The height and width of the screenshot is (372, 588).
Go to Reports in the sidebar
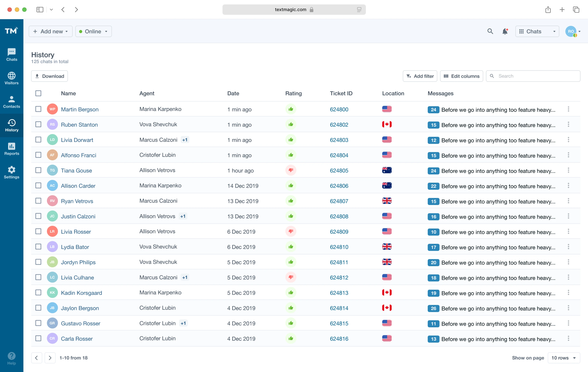pos(11,149)
